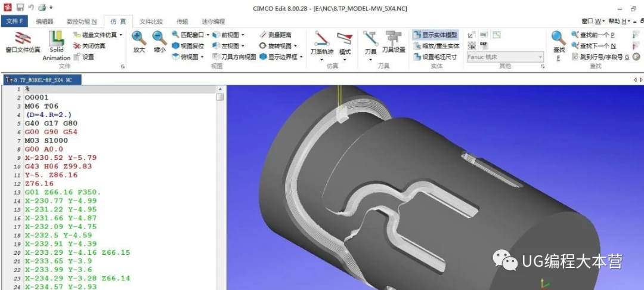Image resolution: width=644 pixels, height=290 pixels.
Task: Switch to 编辑器 editor tab
Action: click(45, 21)
